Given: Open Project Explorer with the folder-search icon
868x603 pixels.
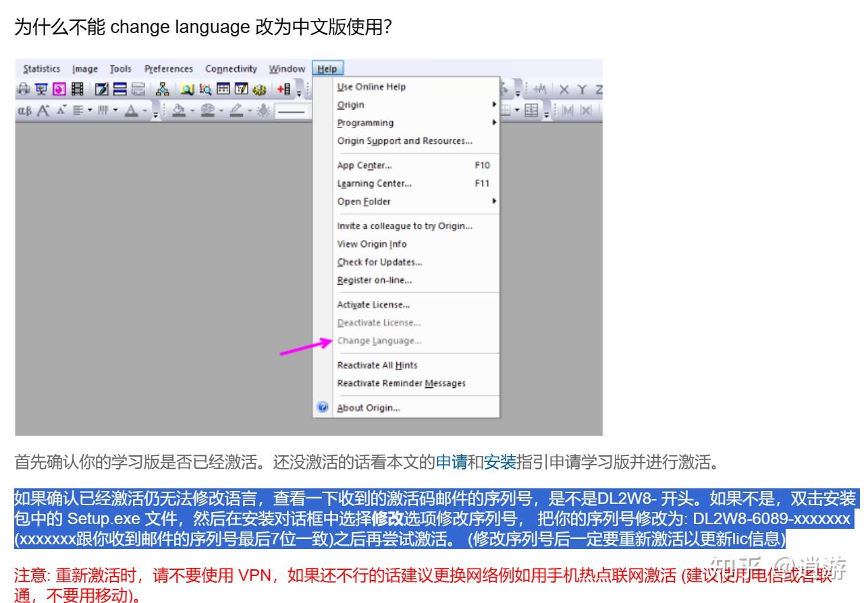Looking at the screenshot, I should pos(186,88).
